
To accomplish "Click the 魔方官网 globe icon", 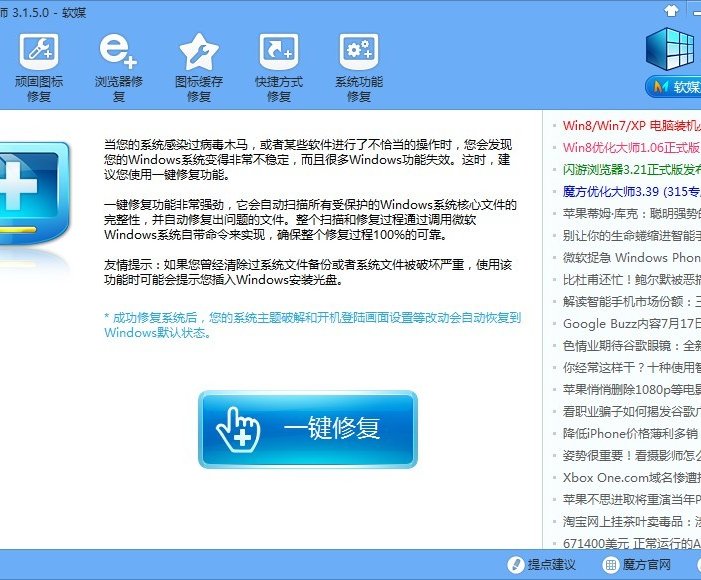I will point(610,565).
